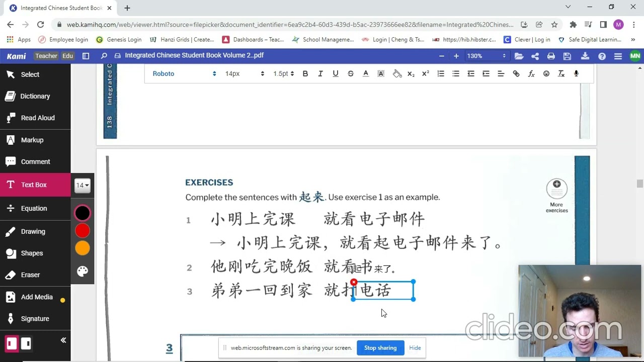Open text highlight color option
The image size is (644, 362).
[x=380, y=73]
